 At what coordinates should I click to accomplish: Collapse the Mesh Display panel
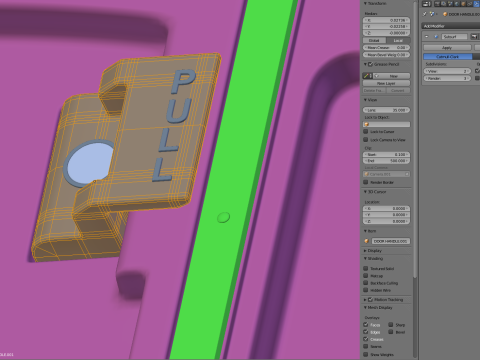tap(365, 307)
